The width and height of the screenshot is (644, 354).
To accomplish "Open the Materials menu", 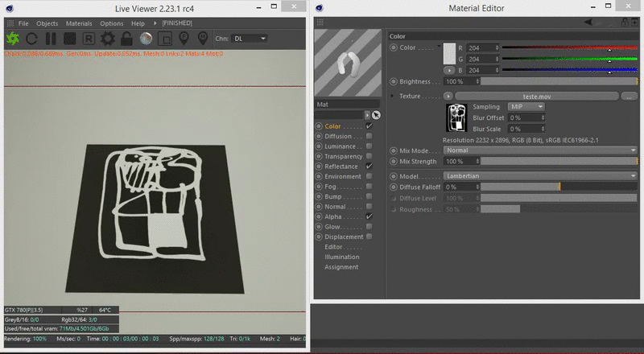I will 79,23.
